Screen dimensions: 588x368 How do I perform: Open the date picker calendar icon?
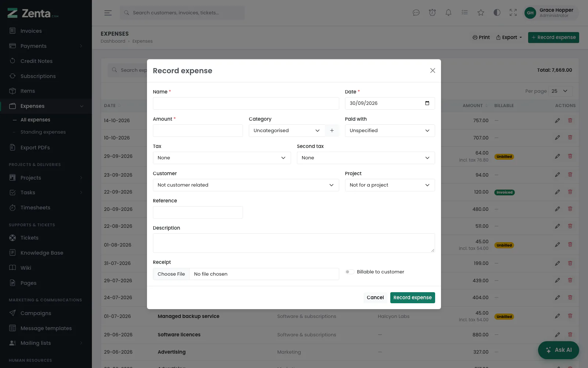(x=427, y=103)
